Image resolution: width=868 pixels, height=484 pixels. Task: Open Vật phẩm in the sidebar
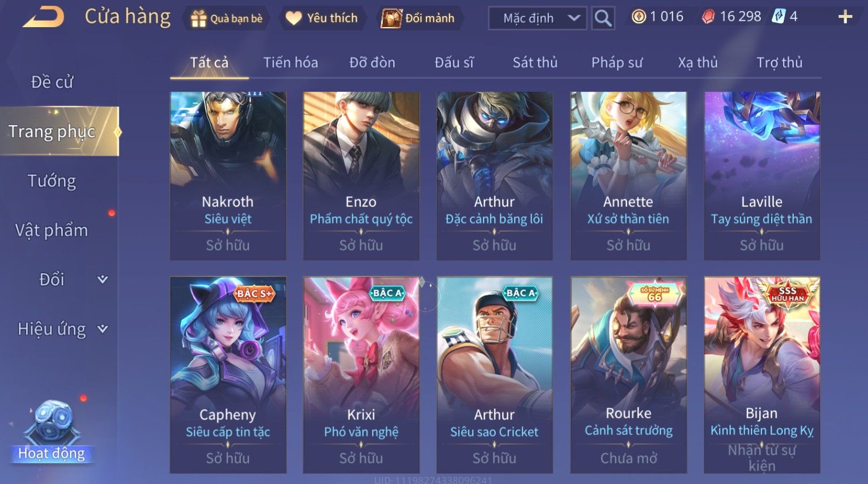52,230
